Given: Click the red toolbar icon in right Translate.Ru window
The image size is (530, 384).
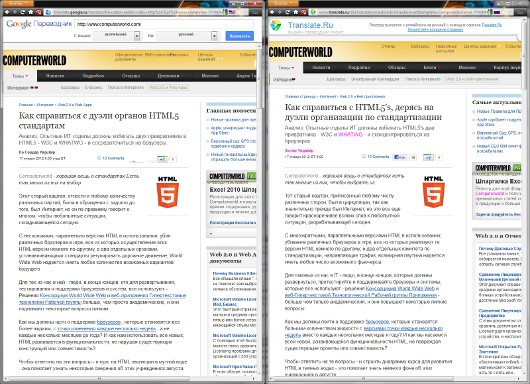Looking at the screenshot, I should point(304,12).
